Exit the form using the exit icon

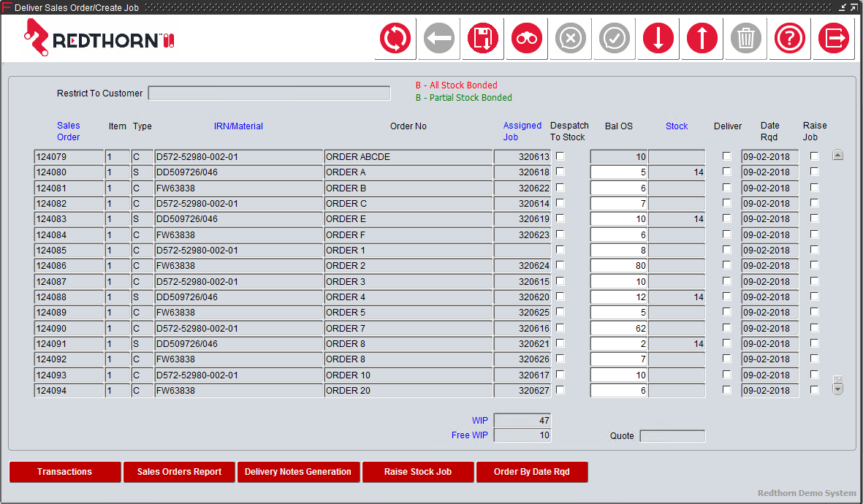pyautogui.click(x=835, y=38)
